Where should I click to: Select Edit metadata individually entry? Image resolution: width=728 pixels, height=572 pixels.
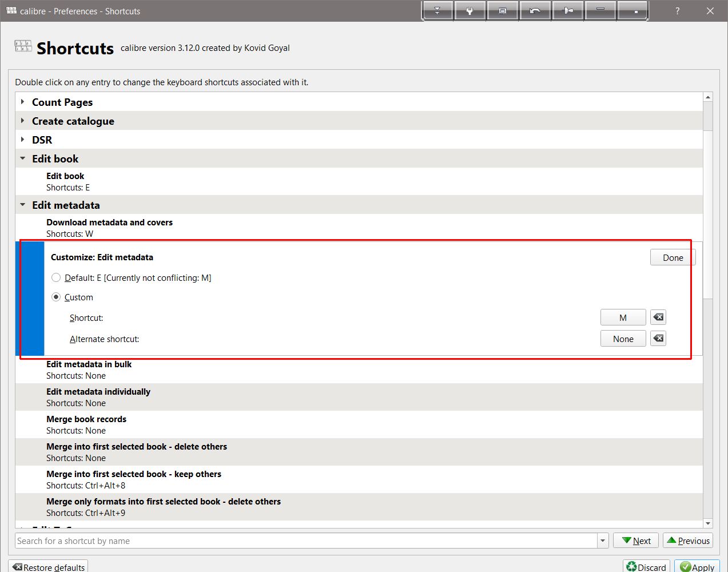(x=359, y=397)
